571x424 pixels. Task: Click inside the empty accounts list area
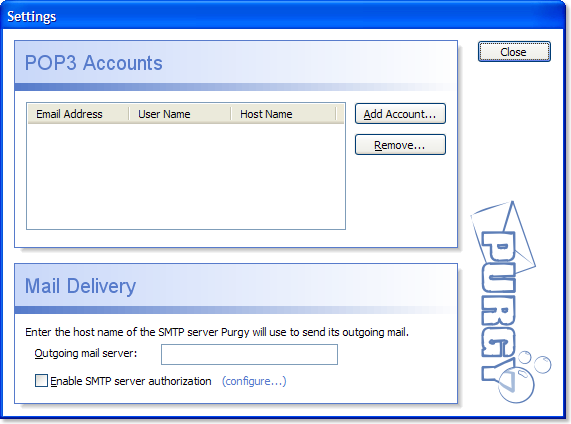click(x=186, y=176)
